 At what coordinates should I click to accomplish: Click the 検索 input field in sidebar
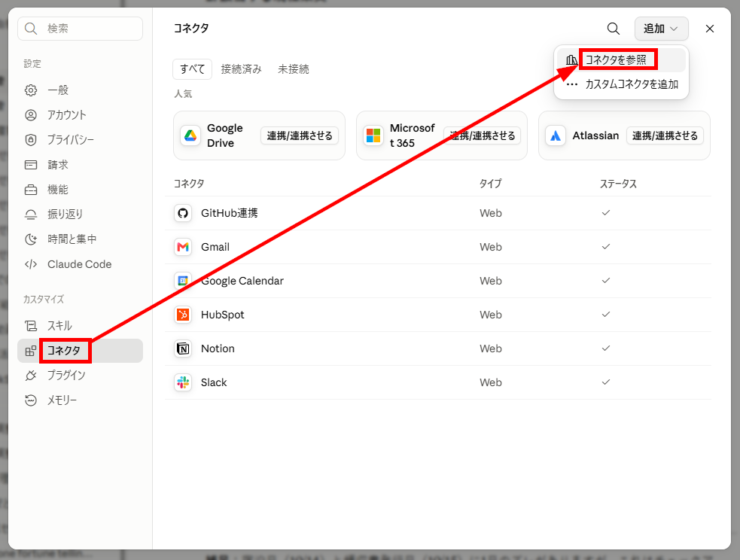click(81, 29)
